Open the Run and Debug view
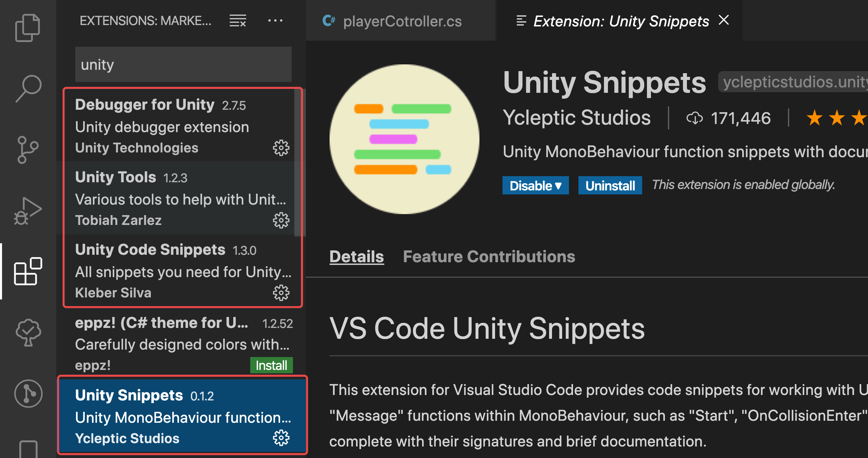The height and width of the screenshot is (458, 868). pyautogui.click(x=28, y=211)
